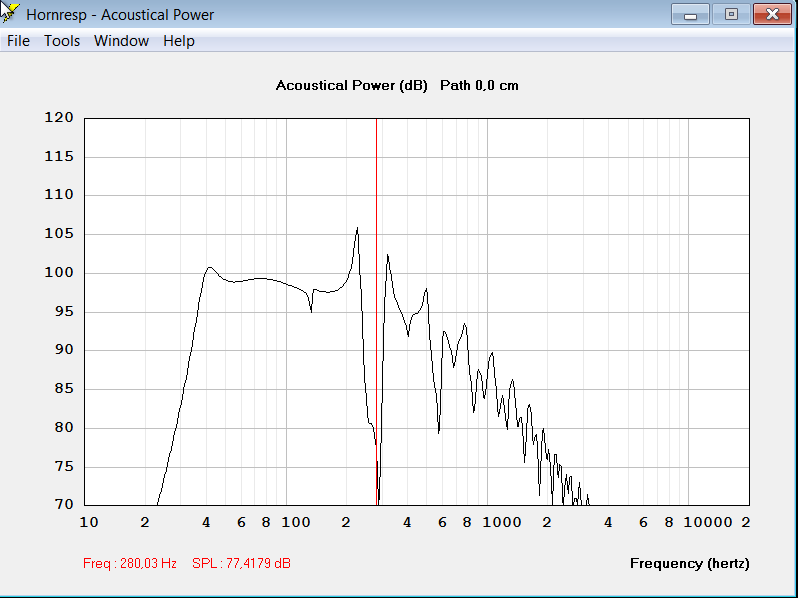Open the Tools menu
798x598 pixels.
(62, 41)
